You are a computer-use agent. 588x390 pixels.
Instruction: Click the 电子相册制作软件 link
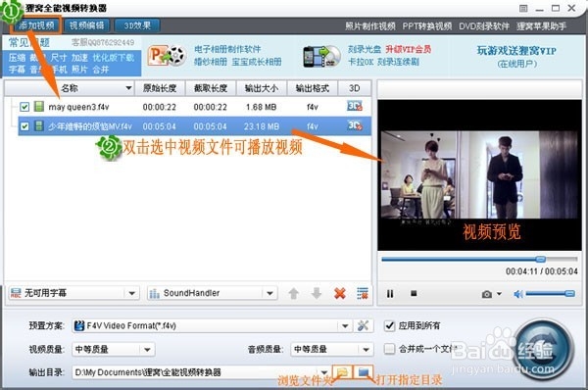227,49
